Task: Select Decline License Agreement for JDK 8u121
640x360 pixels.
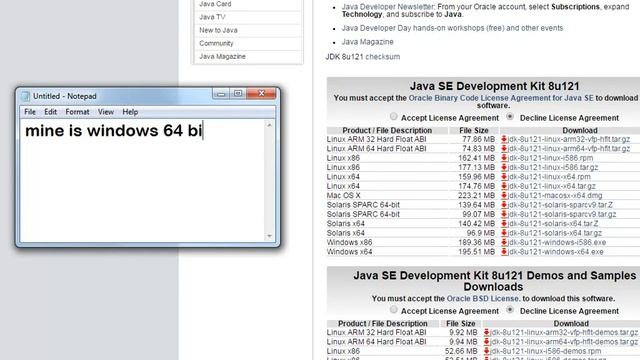Action: tap(510, 117)
